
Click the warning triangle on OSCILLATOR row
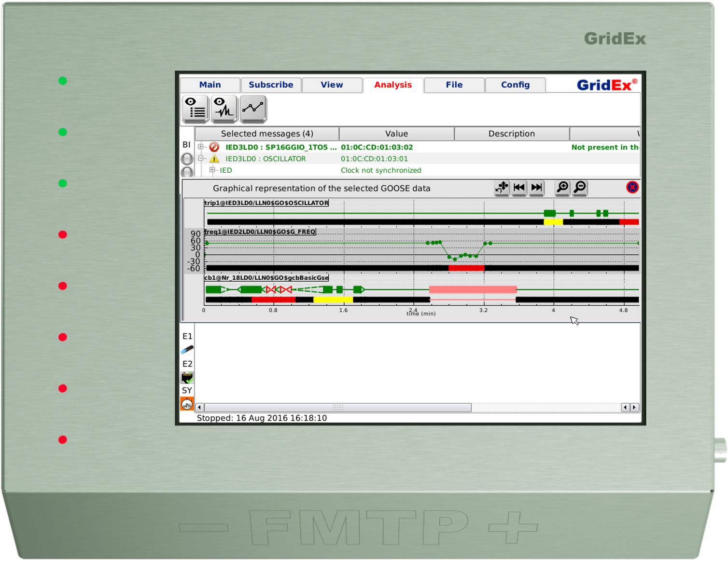(214, 158)
